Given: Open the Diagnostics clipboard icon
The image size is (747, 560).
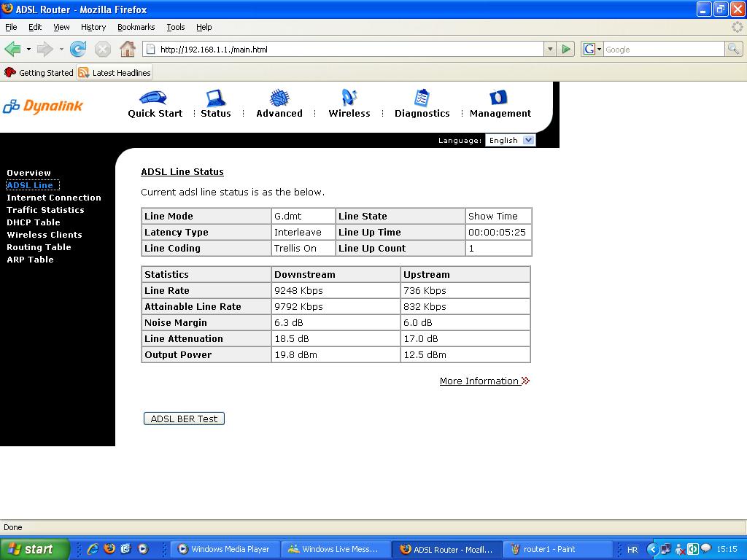Looking at the screenshot, I should [x=422, y=98].
